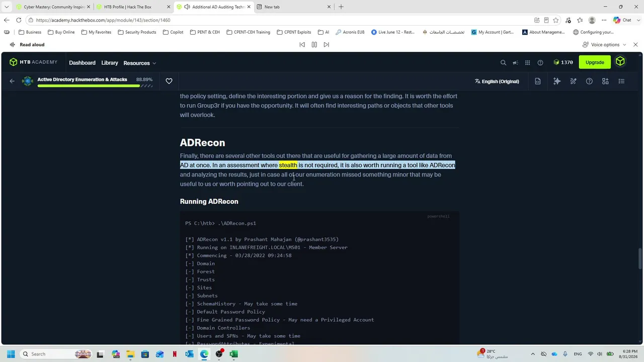Viewport: 644px width, 362px height.
Task: Click the Running ADRecon subheading
Action: (209, 202)
